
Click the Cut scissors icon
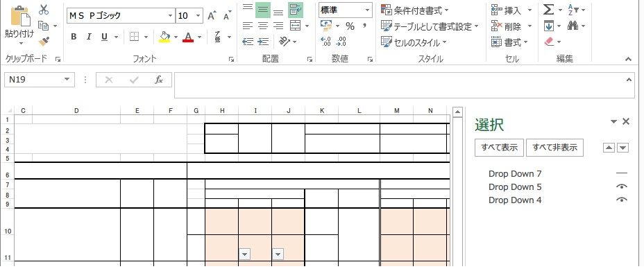tap(44, 10)
